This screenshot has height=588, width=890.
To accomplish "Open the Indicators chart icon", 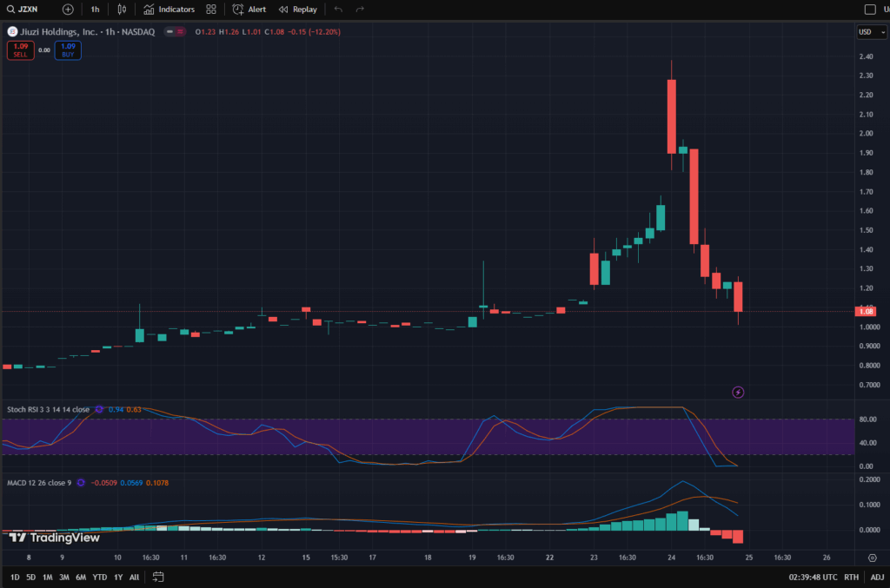I will tap(150, 10).
